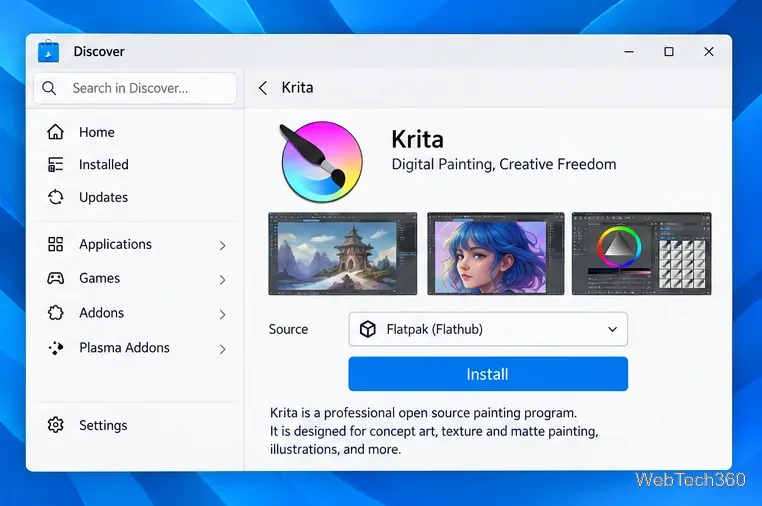The height and width of the screenshot is (506, 762).
Task: Click the Addons puzzle piece icon
Action: (x=55, y=313)
